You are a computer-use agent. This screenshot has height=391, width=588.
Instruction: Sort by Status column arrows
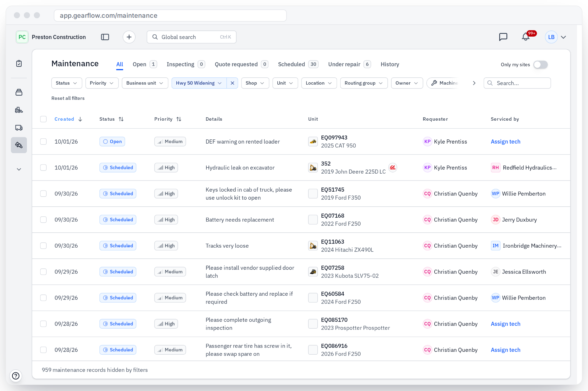pyautogui.click(x=121, y=119)
